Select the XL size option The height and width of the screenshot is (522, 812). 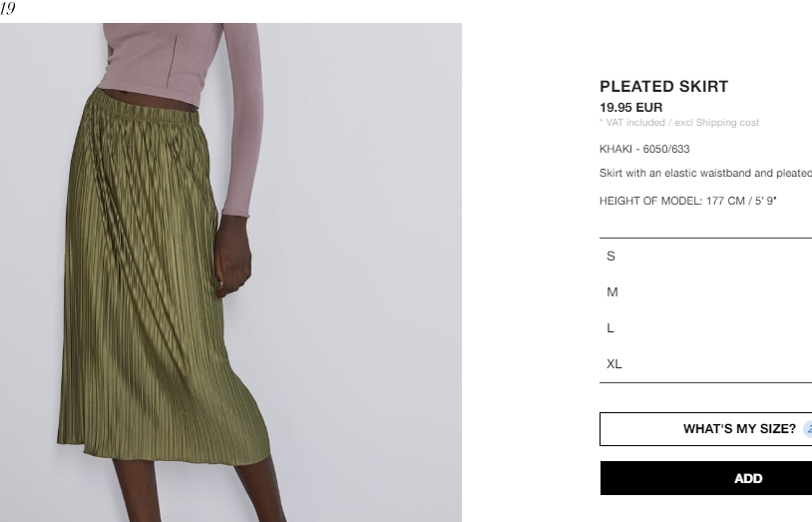(x=706, y=364)
